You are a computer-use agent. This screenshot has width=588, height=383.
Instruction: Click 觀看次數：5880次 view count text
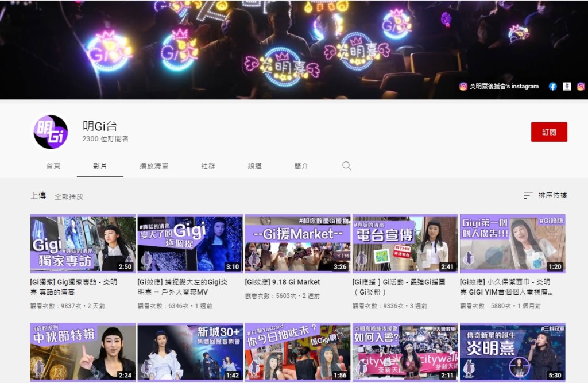point(486,306)
